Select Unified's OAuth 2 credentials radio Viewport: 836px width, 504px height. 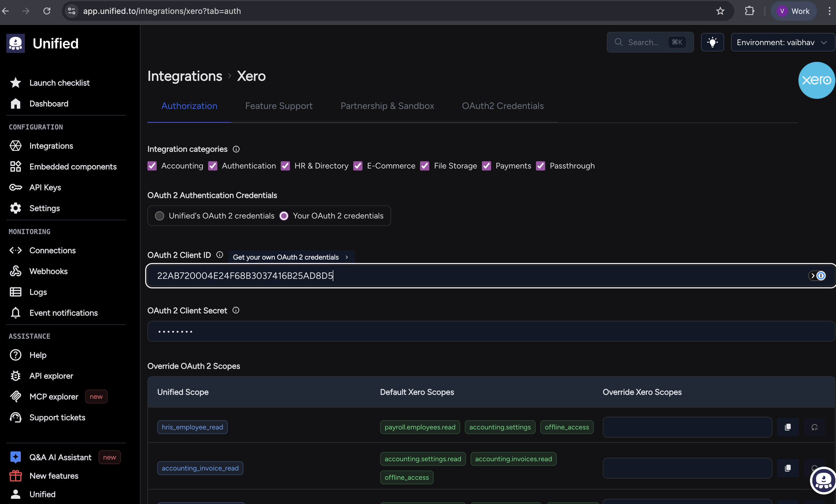(160, 216)
